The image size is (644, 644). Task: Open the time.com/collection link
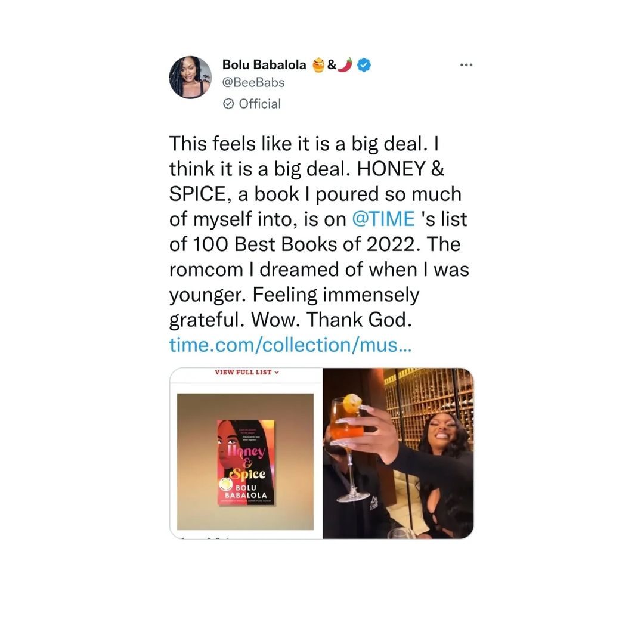click(290, 345)
